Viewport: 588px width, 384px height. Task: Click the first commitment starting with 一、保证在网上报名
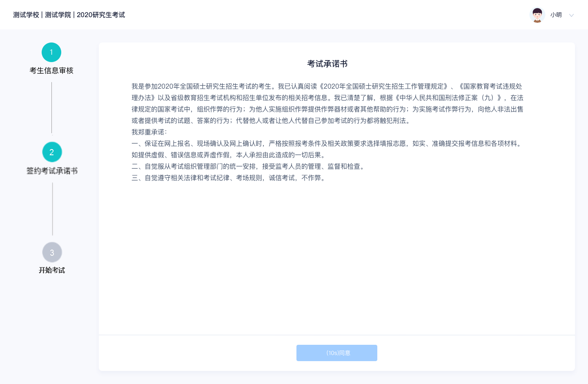[x=327, y=144]
